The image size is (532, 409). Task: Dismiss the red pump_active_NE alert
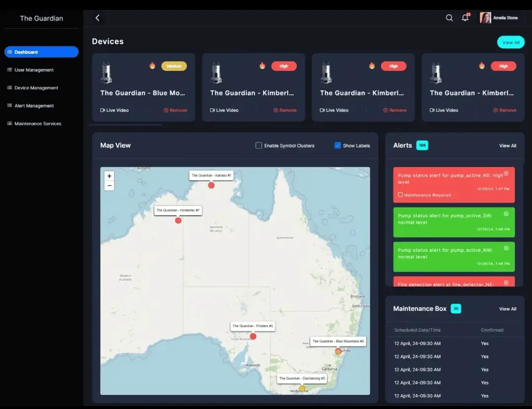point(506,173)
